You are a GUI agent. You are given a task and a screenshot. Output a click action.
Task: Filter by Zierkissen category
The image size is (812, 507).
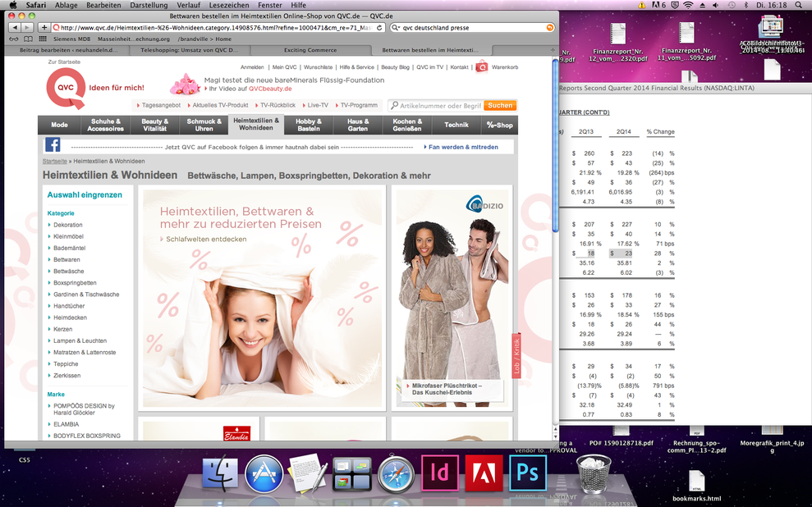pyautogui.click(x=67, y=376)
